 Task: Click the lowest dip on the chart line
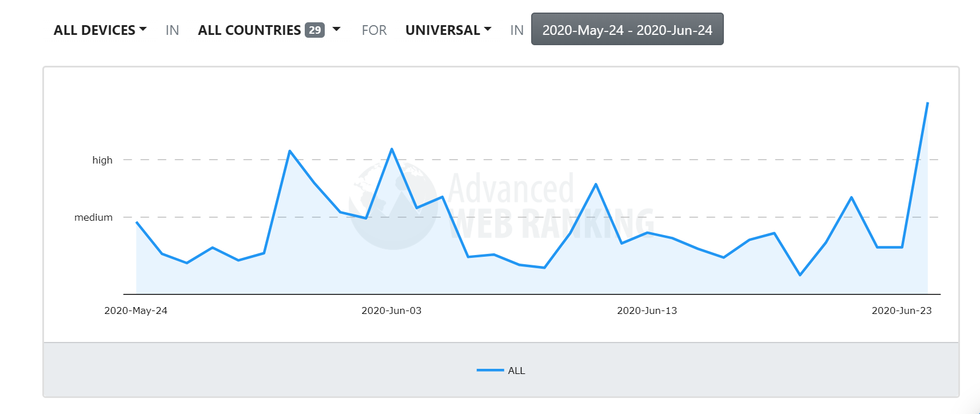(x=800, y=275)
